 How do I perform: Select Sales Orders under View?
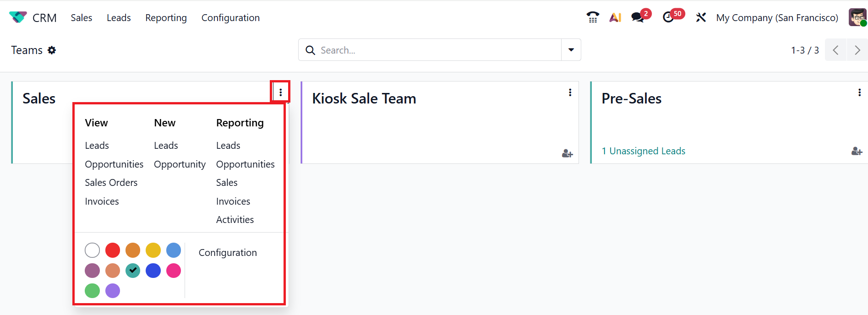(111, 183)
